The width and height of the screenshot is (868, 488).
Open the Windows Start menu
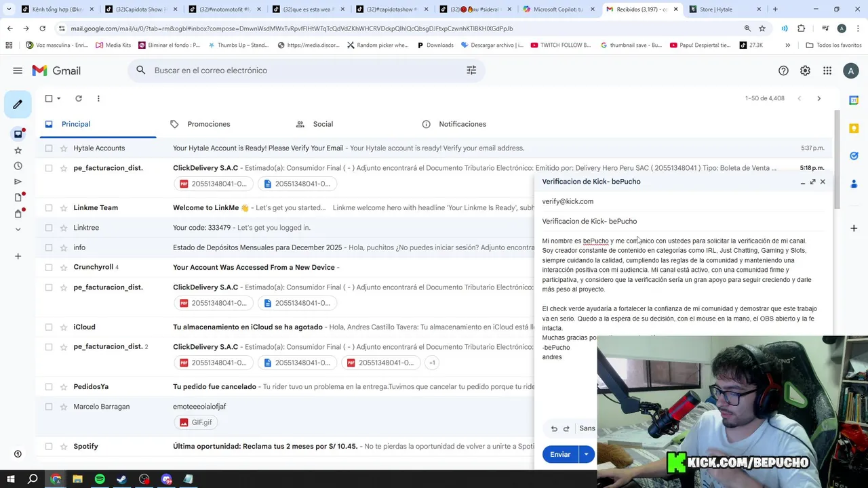(x=10, y=479)
